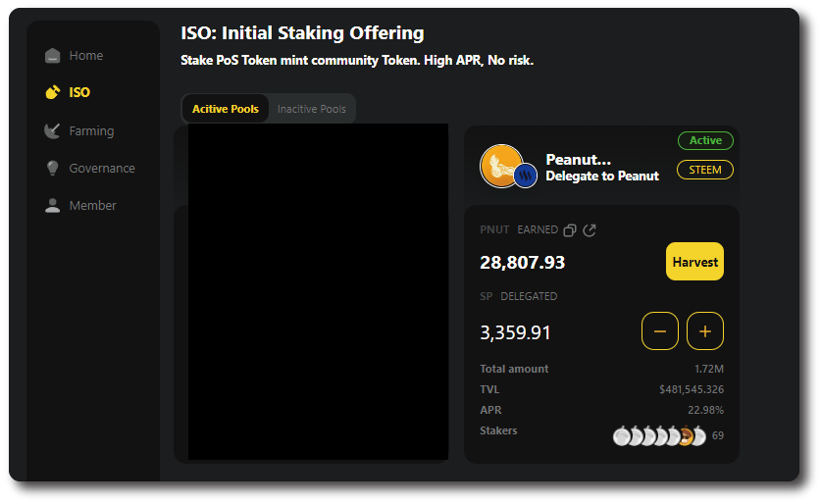The image size is (821, 504).
Task: Click the STEEM tag badge
Action: tap(705, 170)
